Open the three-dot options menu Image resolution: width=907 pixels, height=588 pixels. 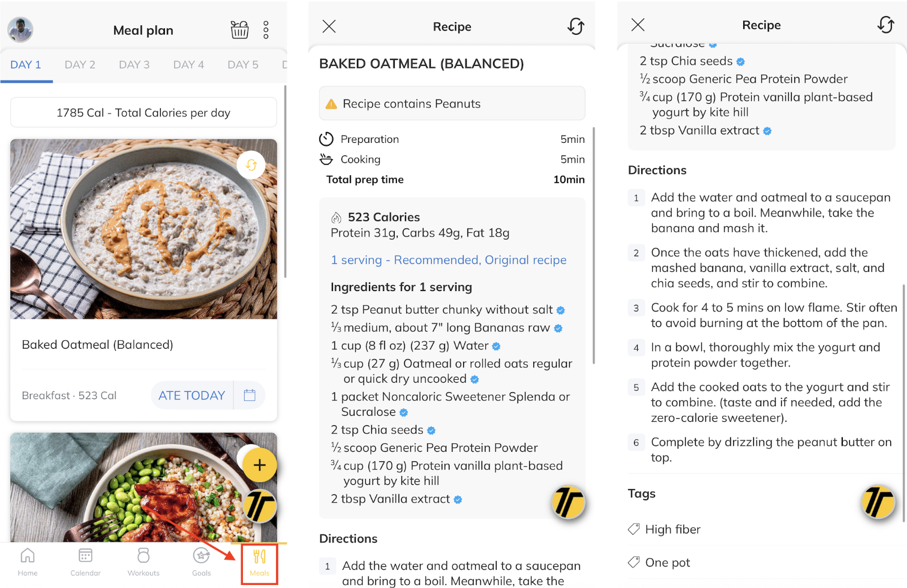[266, 30]
